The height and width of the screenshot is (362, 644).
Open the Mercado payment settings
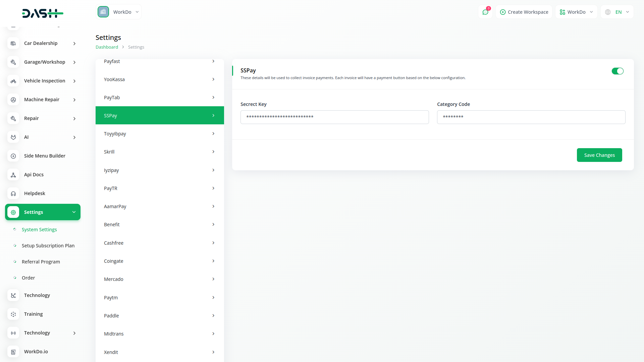tap(160, 279)
